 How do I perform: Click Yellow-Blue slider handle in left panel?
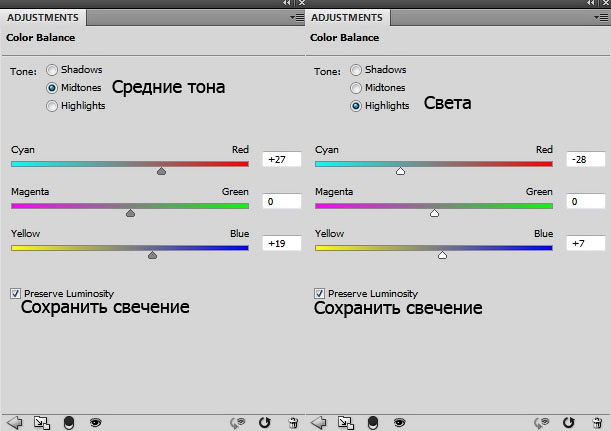152,255
